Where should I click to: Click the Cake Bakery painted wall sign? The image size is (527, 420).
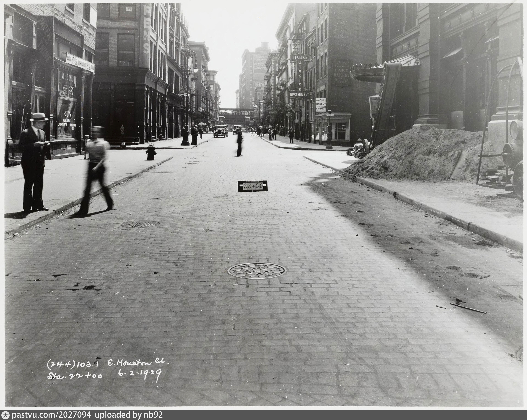(341, 73)
